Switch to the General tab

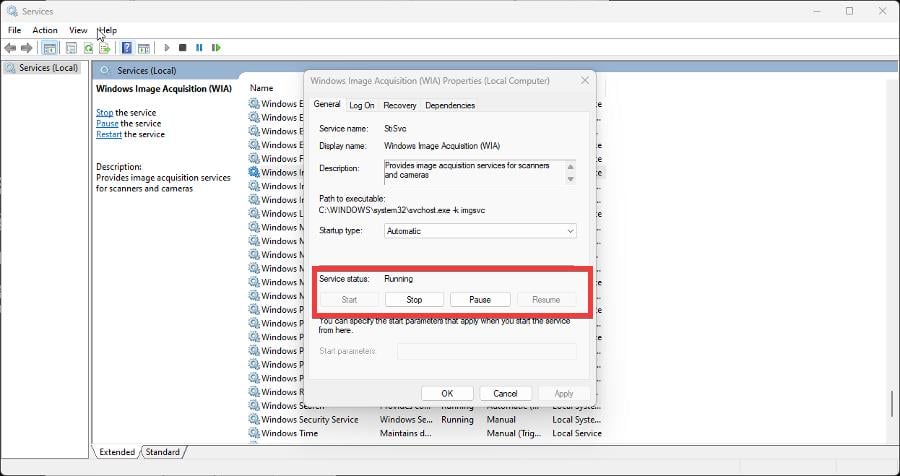pos(327,105)
